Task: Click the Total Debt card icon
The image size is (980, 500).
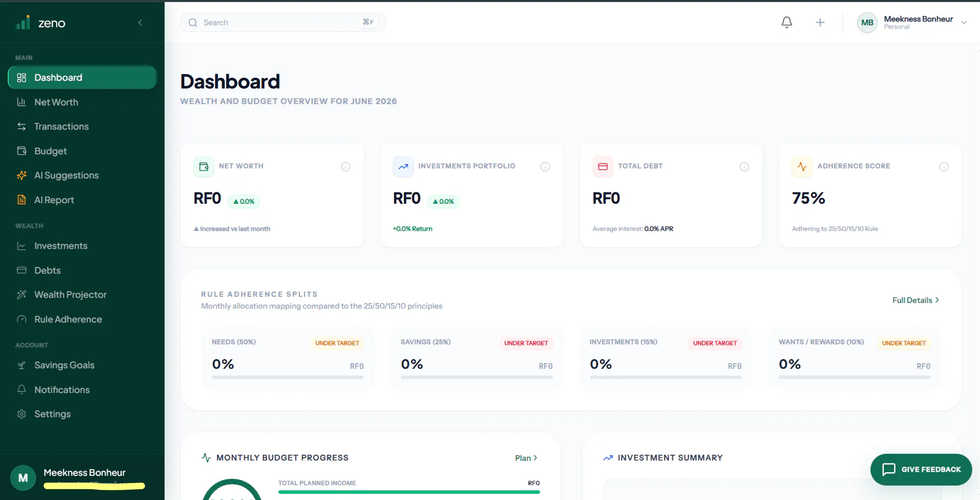Action: pos(603,167)
